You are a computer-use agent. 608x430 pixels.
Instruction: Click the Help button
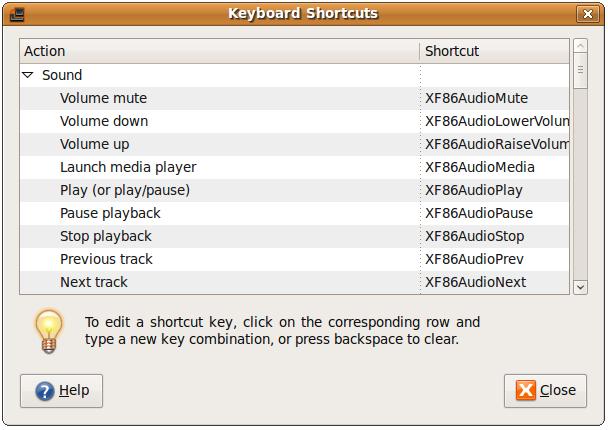pyautogui.click(x=61, y=391)
